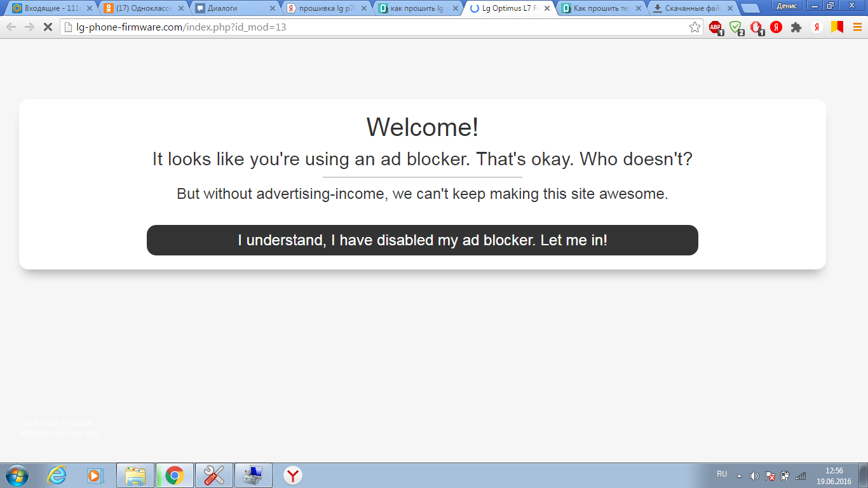Open Windows Explorer from the taskbar
Screen dimensions: 868x488
tap(135, 475)
